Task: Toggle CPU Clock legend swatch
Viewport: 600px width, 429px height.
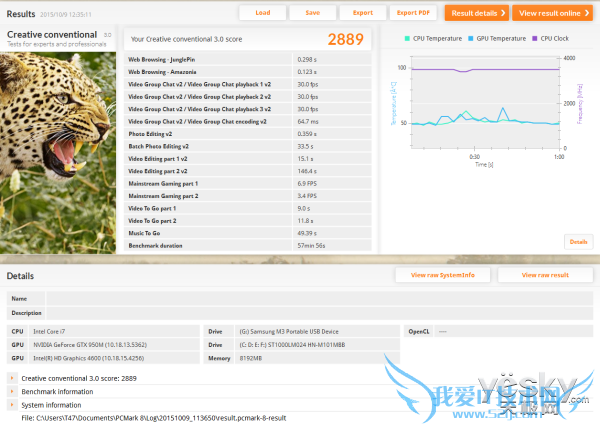Action: click(x=535, y=38)
